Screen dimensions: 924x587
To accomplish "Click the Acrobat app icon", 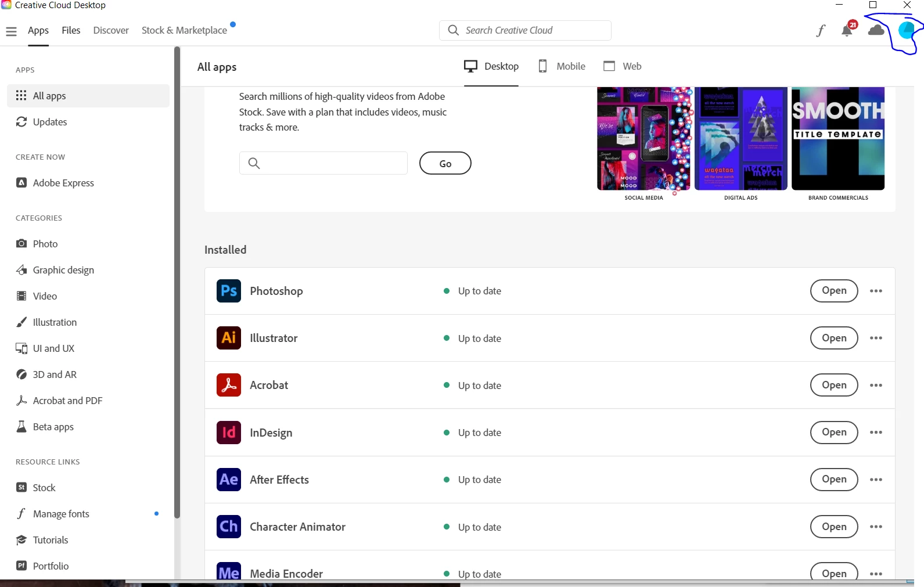I will pos(229,385).
